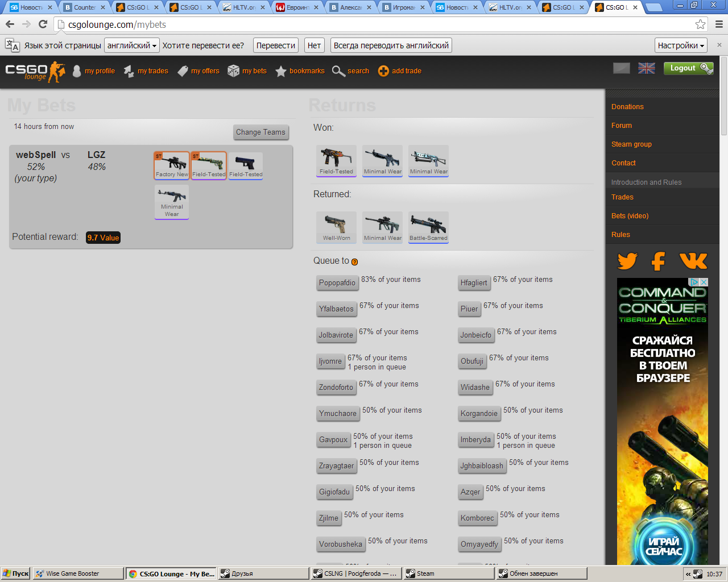Click the Command & Conquer advertisement
Viewport: 728px width, 582px height.
click(x=663, y=421)
